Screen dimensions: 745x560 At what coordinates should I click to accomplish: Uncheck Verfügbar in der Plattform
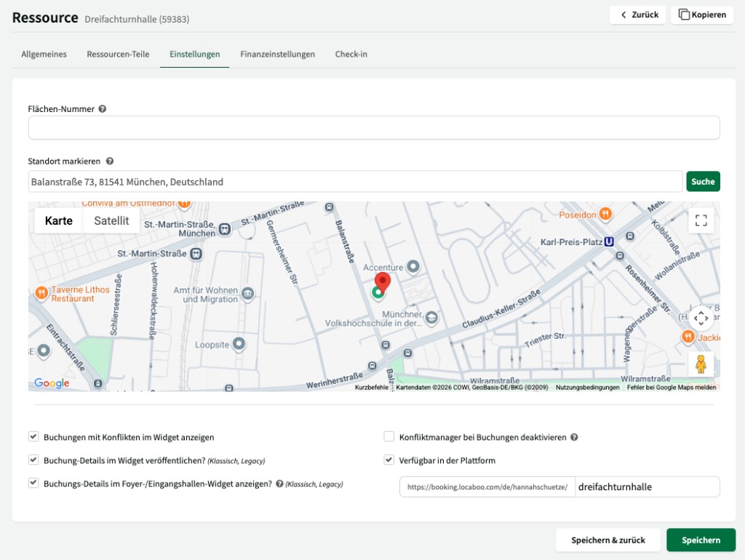389,459
